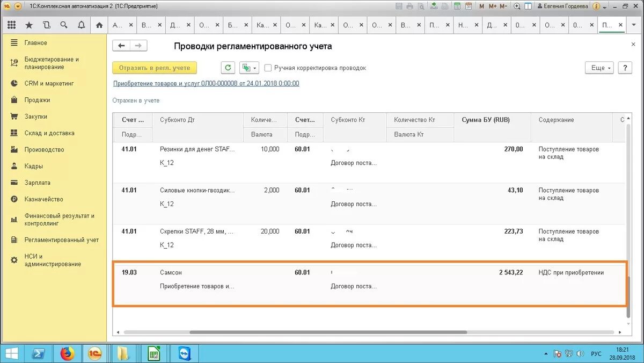
Task: Open Закупки section
Action: [x=35, y=117]
